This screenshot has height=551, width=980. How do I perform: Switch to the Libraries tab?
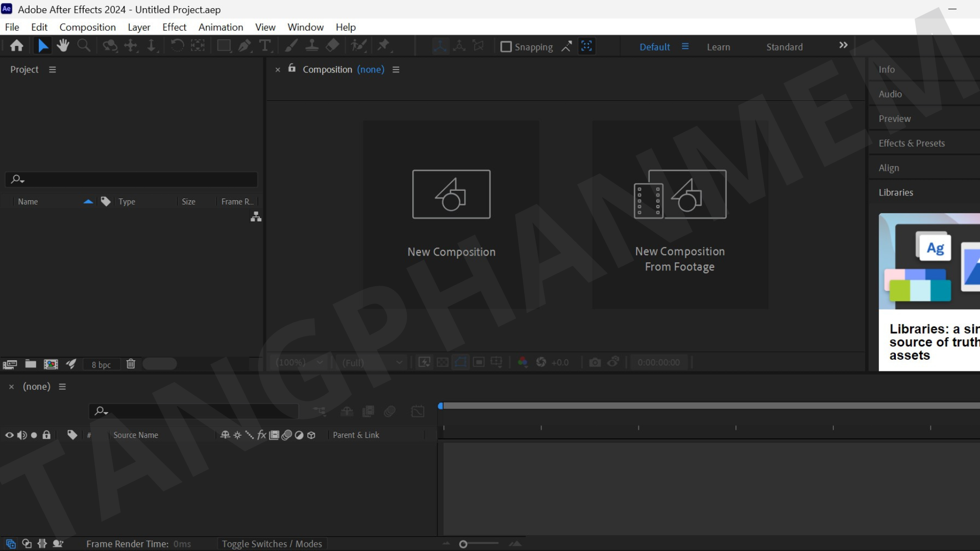point(896,192)
